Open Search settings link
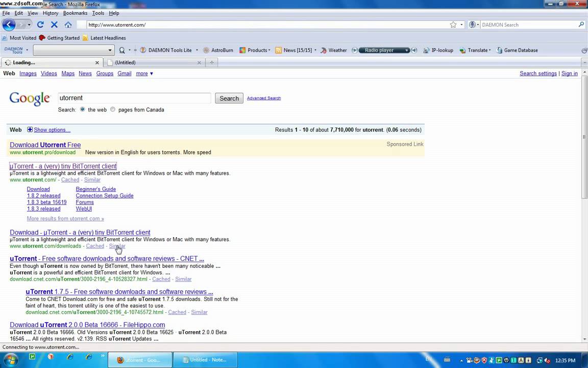588x368 pixels. coord(538,74)
